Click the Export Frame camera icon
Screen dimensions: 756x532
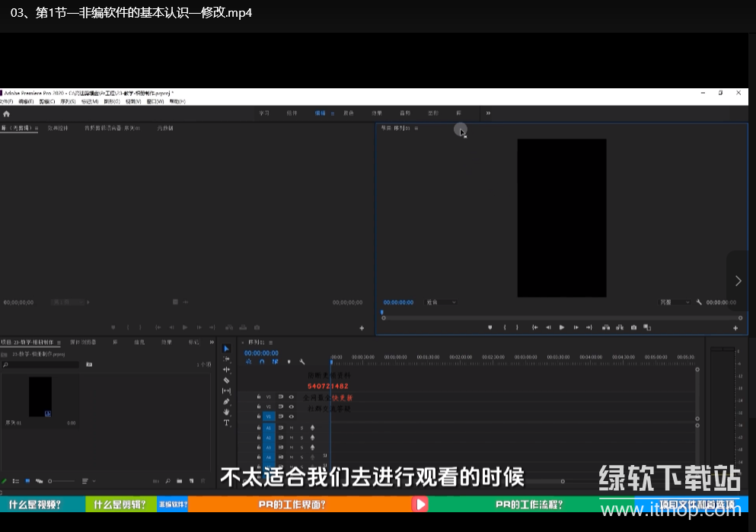tap(633, 327)
